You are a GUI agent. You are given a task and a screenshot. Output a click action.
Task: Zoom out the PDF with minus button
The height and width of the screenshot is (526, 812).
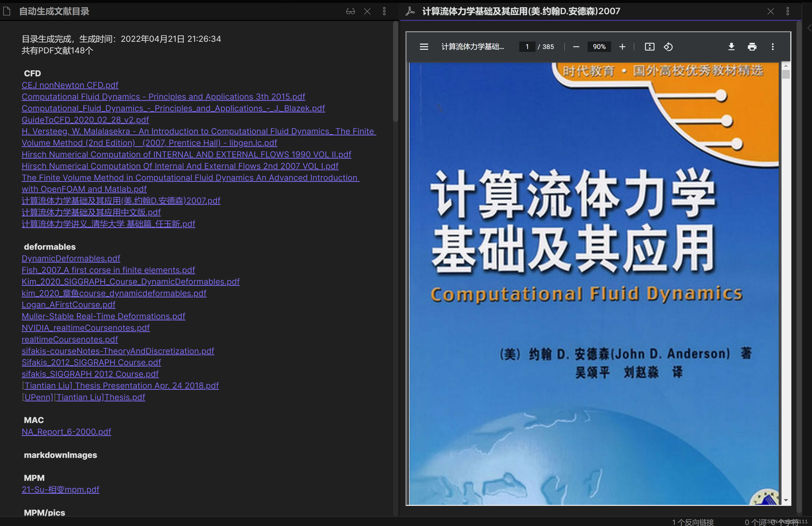pos(576,47)
